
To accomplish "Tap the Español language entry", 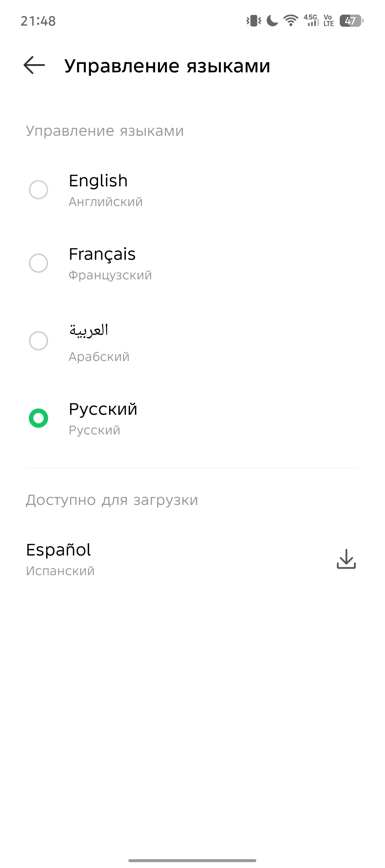I will pyautogui.click(x=59, y=550).
